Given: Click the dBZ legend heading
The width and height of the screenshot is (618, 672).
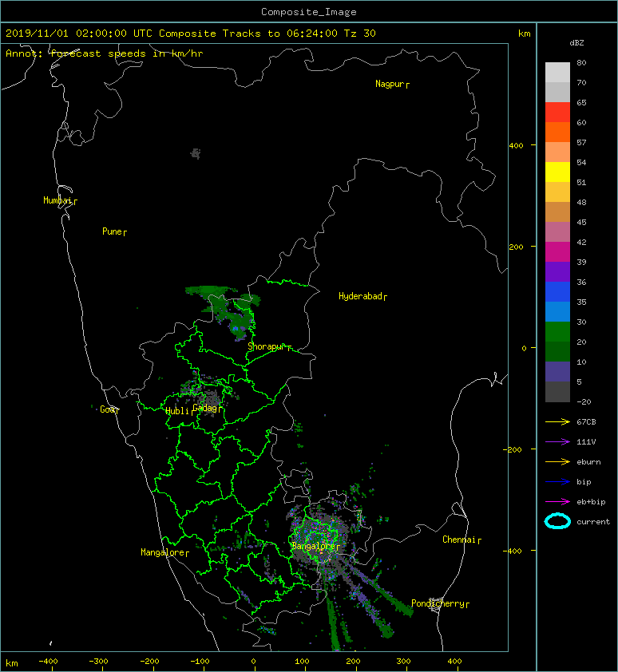Looking at the screenshot, I should click(x=576, y=43).
